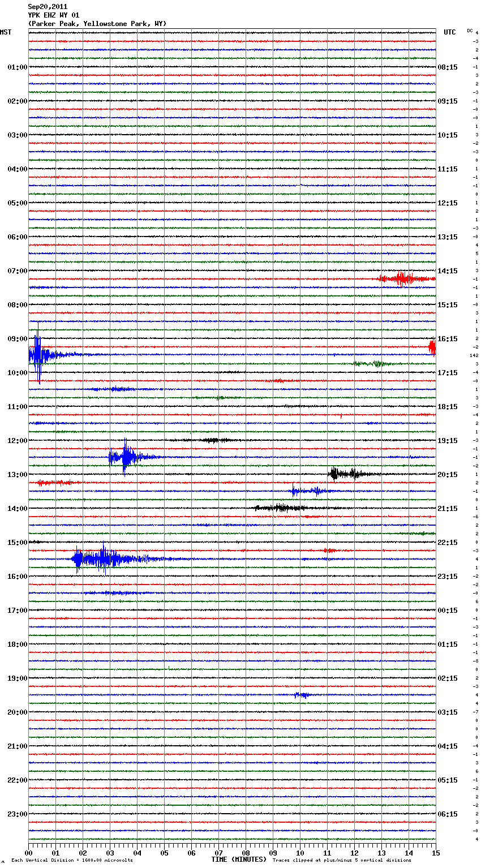Select the 19:00 MST row label
The width and height of the screenshot is (481, 868).
[x=18, y=678]
